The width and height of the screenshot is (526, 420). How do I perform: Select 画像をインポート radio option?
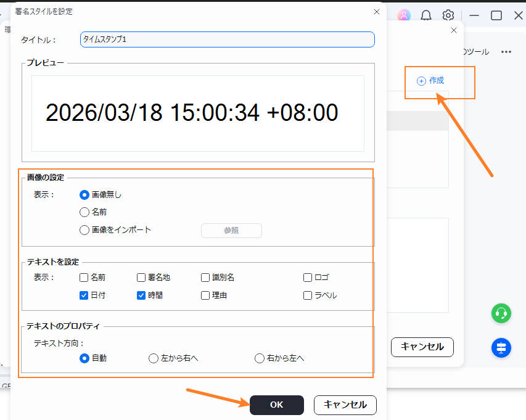(84, 230)
